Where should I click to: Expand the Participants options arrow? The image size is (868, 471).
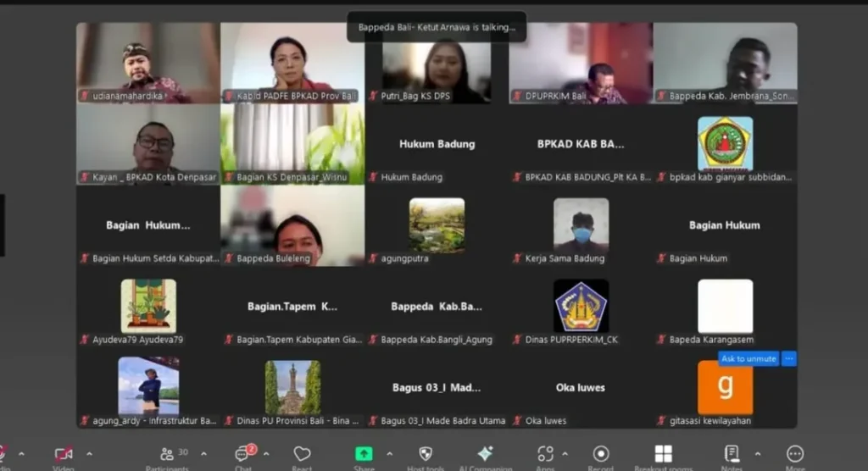[203, 454]
